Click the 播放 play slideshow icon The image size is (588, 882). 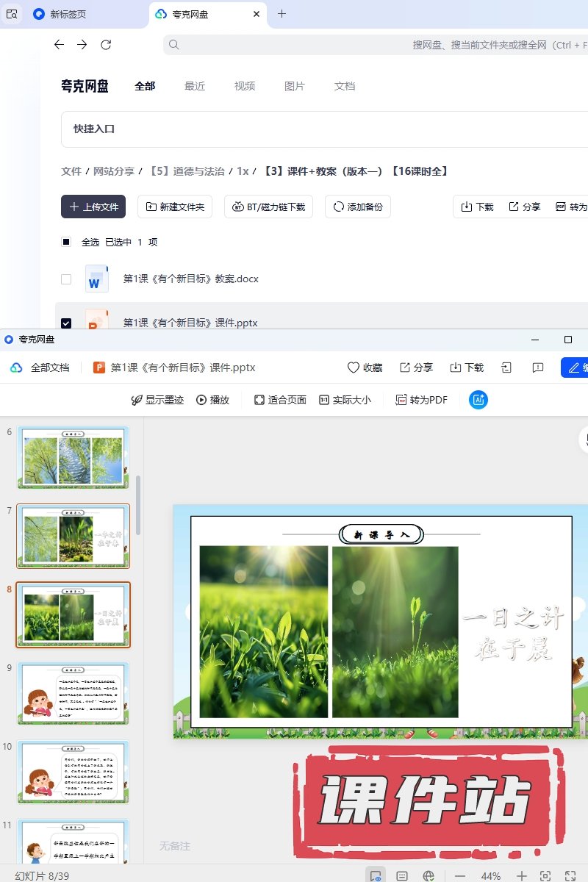[x=201, y=400]
